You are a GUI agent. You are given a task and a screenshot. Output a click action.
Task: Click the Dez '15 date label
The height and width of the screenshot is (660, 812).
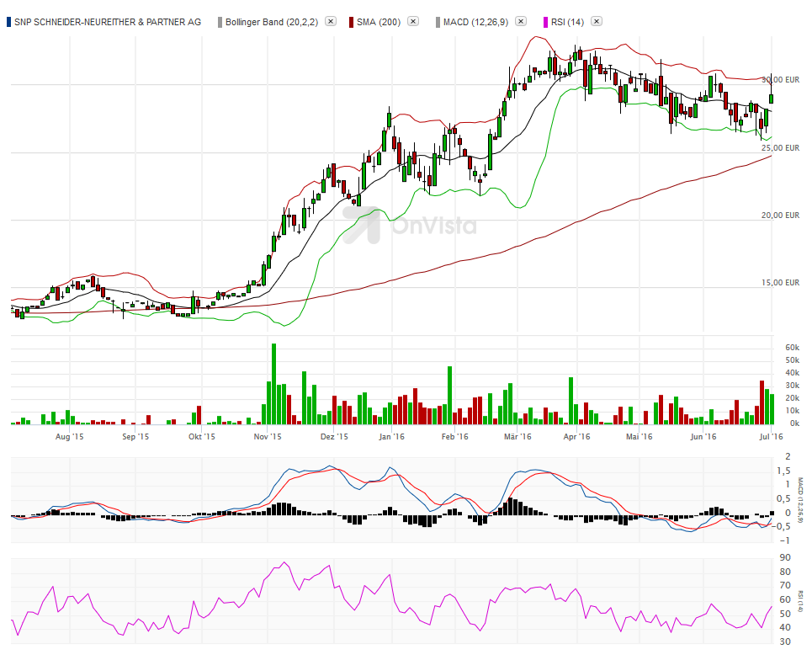coord(335,437)
